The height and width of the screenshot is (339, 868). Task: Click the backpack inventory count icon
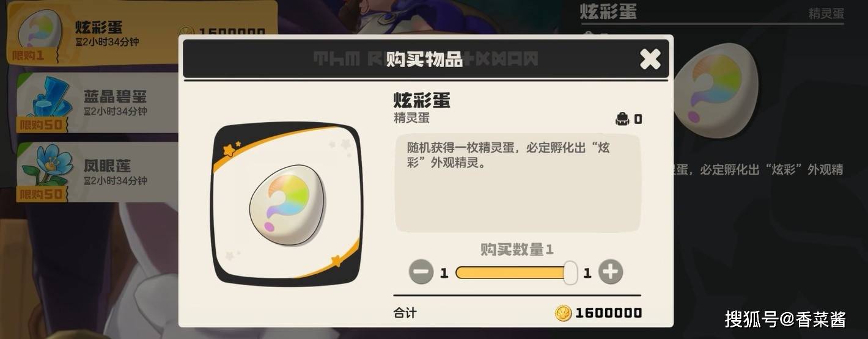pos(622,119)
